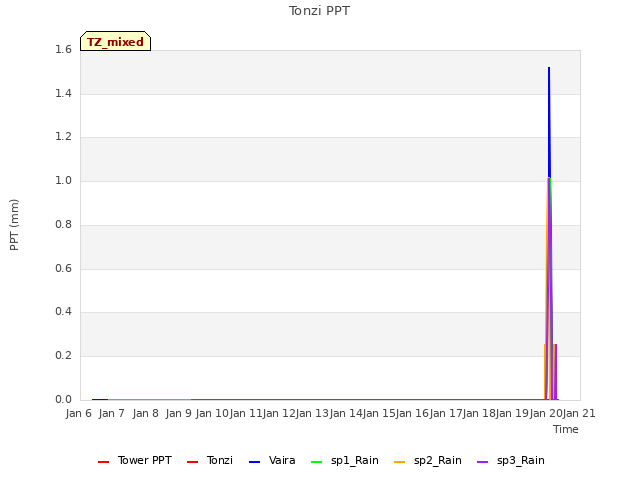Click the Jan 10 x-axis tick label
640x480 pixels.
coord(212,413)
